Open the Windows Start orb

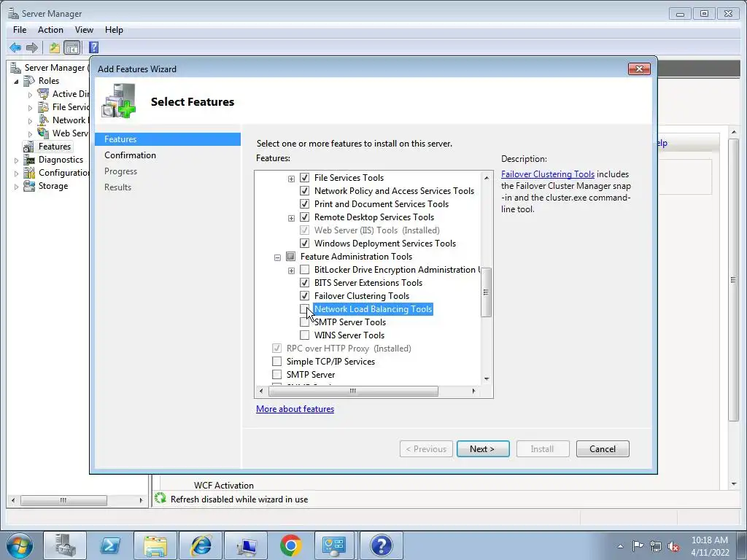[x=20, y=545]
